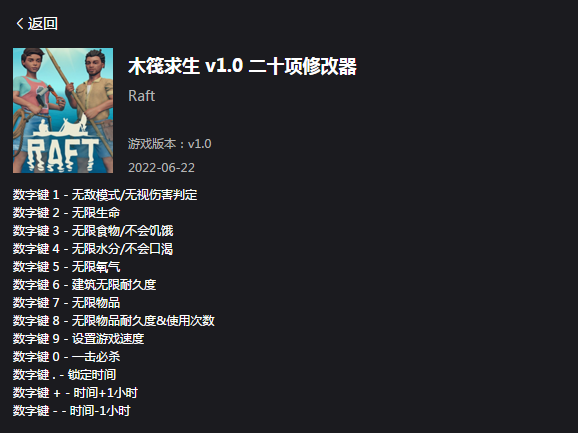Viewport: 578px width, 433px height.
Task: Click the 2022-06-22 release date
Action: [161, 168]
